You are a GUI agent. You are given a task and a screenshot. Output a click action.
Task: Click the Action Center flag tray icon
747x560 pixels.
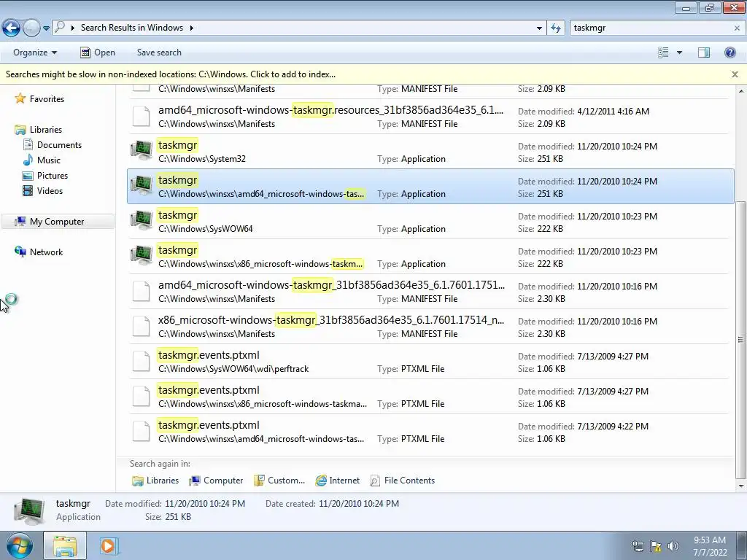click(656, 546)
